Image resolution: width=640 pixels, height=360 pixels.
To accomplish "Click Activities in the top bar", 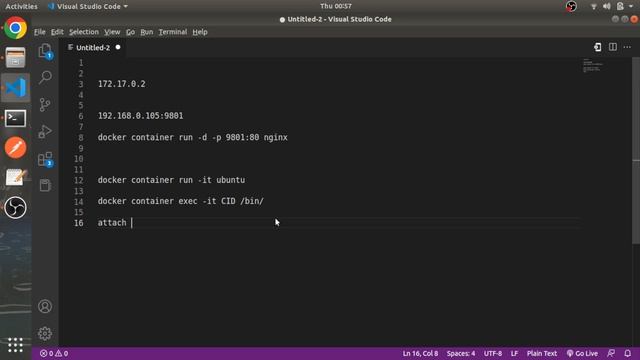I will (x=21, y=6).
